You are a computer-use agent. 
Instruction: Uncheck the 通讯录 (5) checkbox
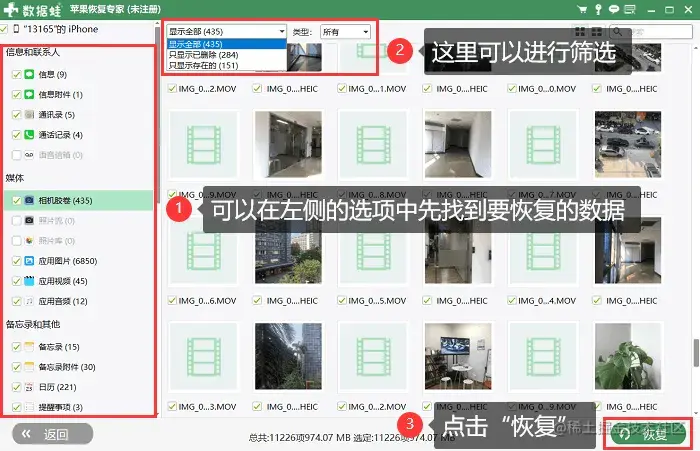(x=17, y=115)
